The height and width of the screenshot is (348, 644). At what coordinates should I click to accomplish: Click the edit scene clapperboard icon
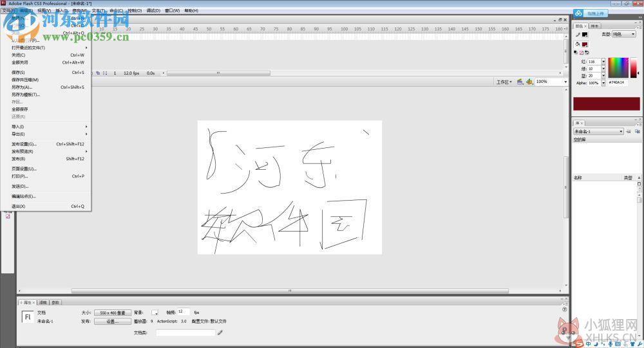(520, 82)
